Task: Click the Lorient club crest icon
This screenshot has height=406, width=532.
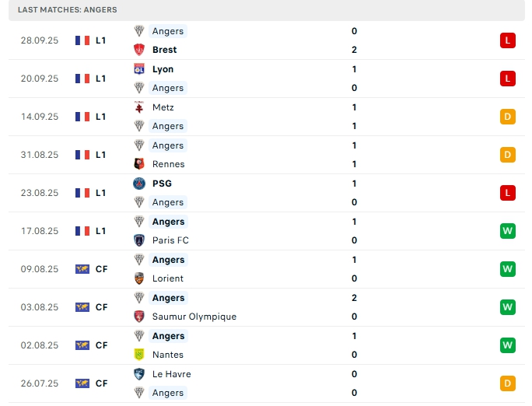Action: [139, 278]
